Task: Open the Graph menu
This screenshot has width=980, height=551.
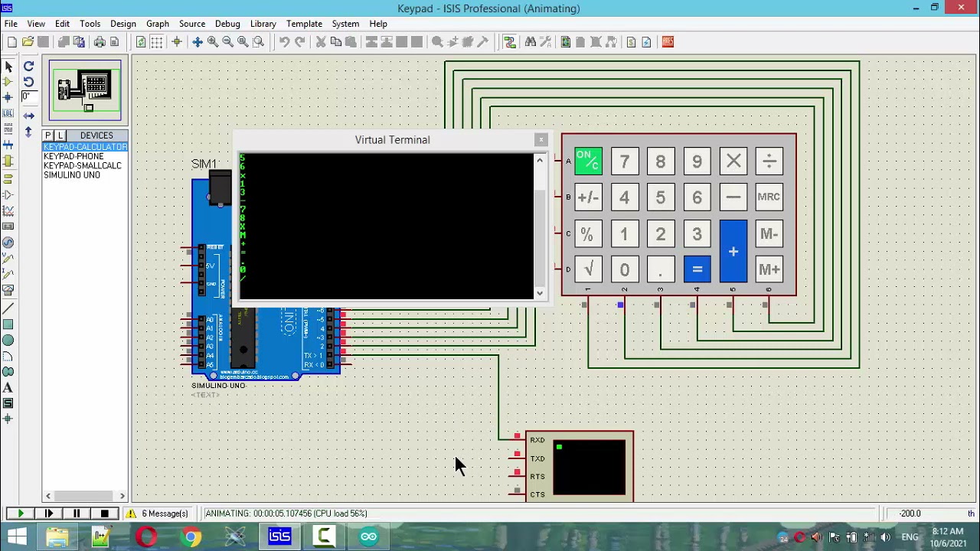Action: [158, 24]
